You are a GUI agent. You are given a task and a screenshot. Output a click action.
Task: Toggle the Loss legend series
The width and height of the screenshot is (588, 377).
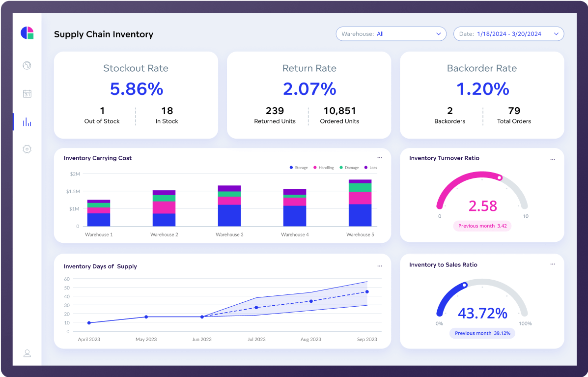(370, 168)
